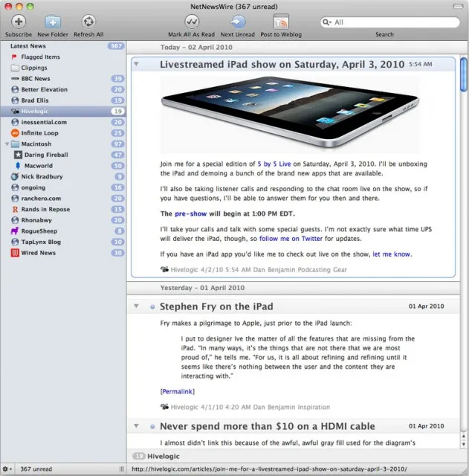Mark All As Read checkmark icon
This screenshot has height=476, width=469.
tap(192, 22)
